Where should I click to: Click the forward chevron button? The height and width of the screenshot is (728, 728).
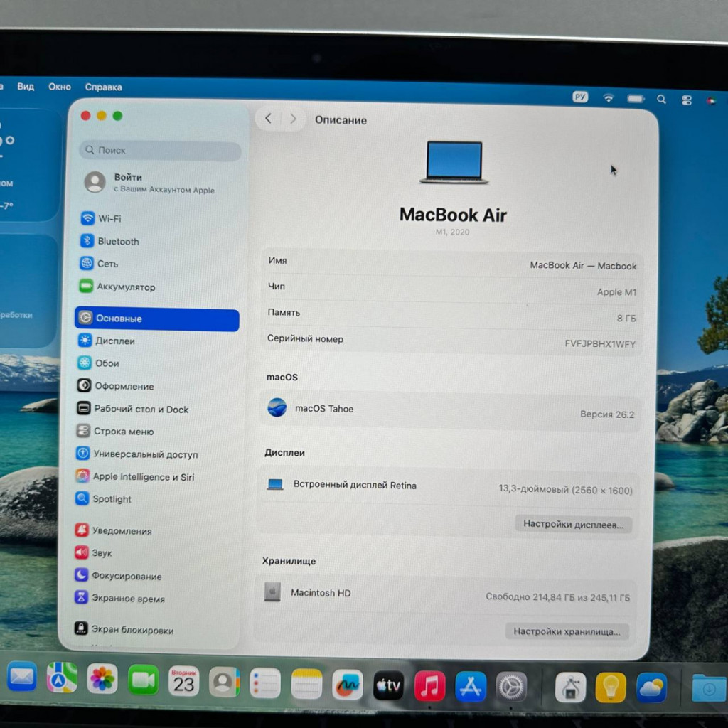click(x=293, y=119)
